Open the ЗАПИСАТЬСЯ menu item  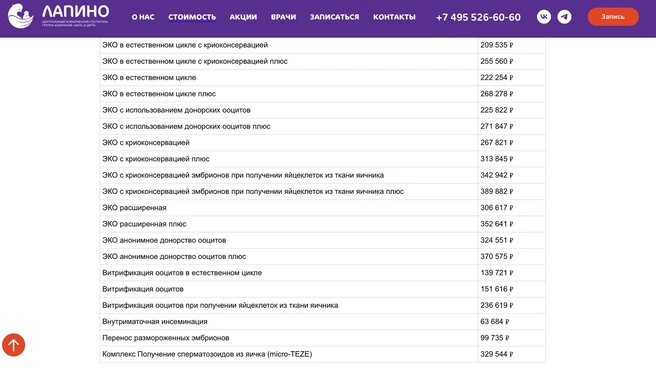[x=334, y=17]
